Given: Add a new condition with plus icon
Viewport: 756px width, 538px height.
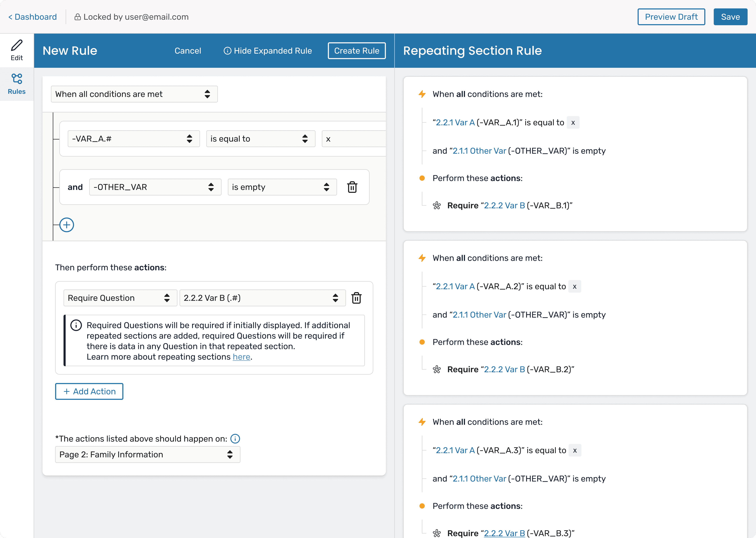Looking at the screenshot, I should click(66, 225).
